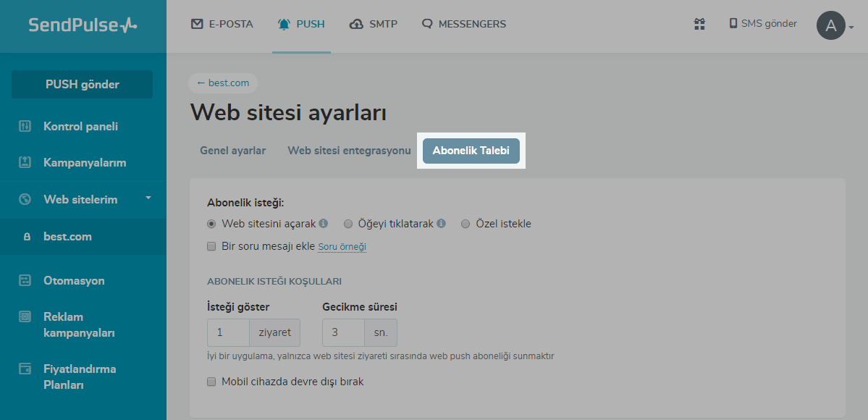868x420 pixels.
Task: Click the Otomasyon icon in sidebar
Action: [x=25, y=280]
